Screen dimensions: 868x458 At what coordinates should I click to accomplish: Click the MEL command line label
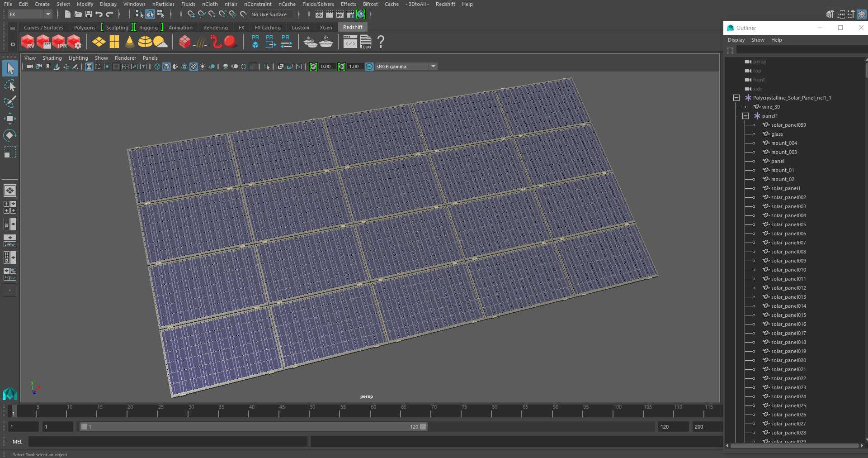click(17, 442)
